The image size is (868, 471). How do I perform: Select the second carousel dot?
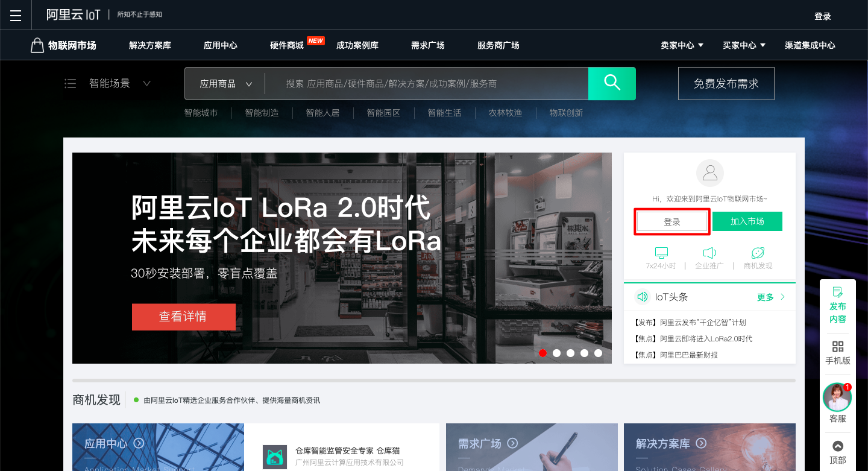556,353
